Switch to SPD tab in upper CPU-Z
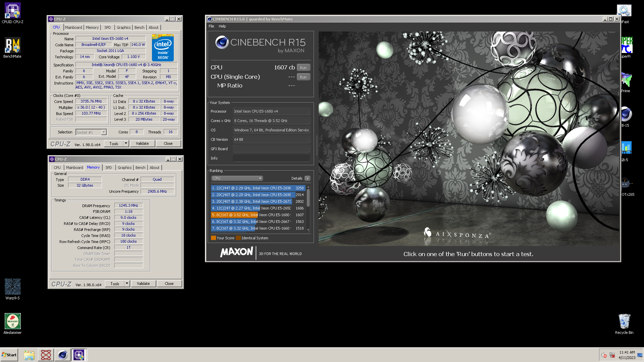This screenshot has width=644, height=362. coord(107,27)
